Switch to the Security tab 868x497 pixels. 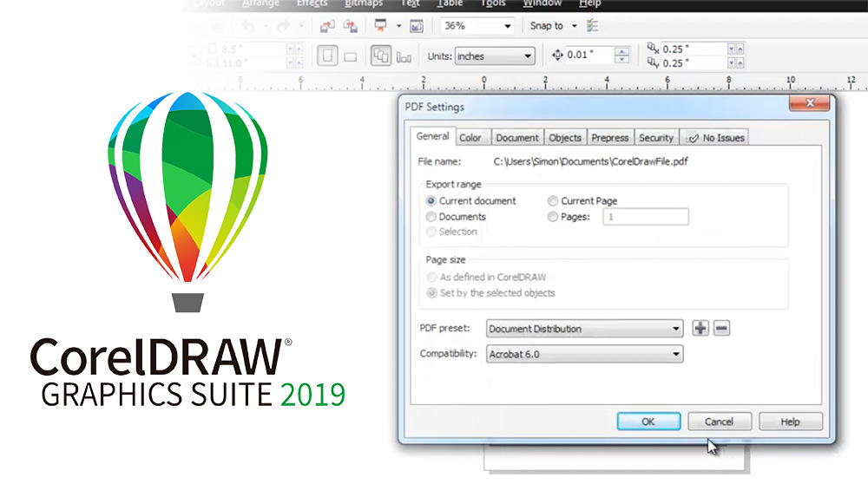tap(656, 138)
